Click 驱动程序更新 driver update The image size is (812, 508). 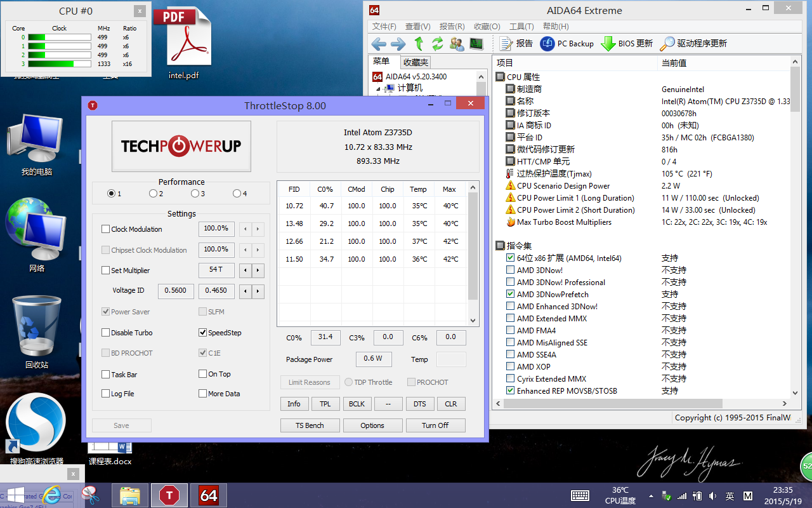[693, 44]
